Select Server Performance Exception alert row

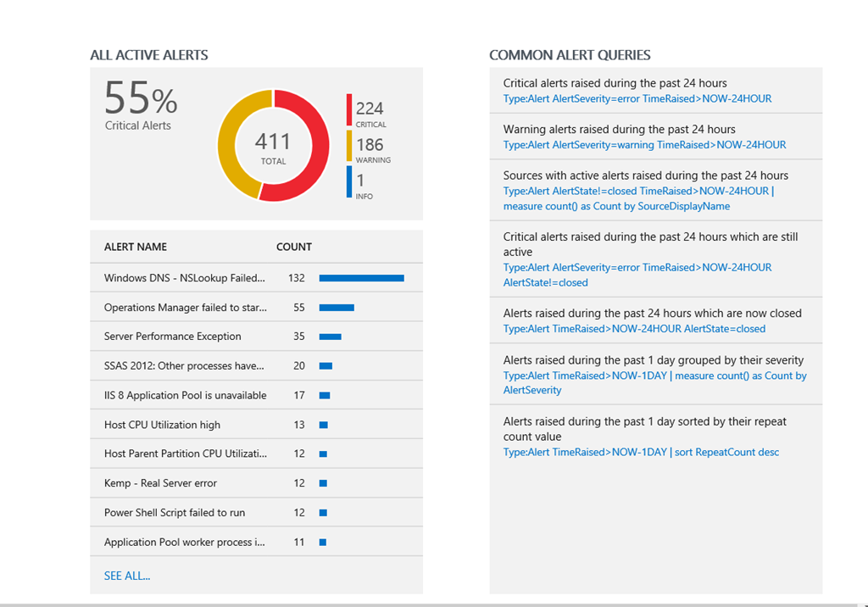tap(173, 337)
